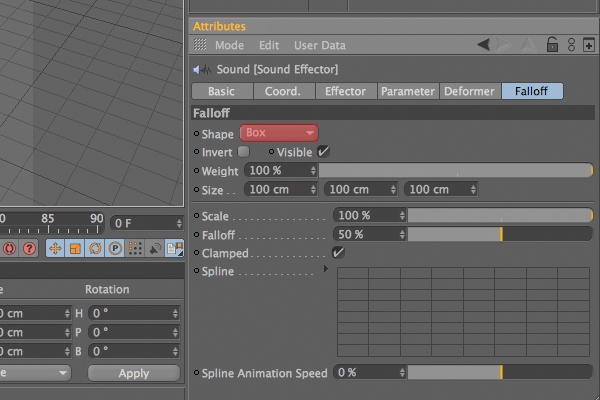Click the keyframe dot next to Falloff percentage
The width and height of the screenshot is (600, 400).
coord(196,234)
